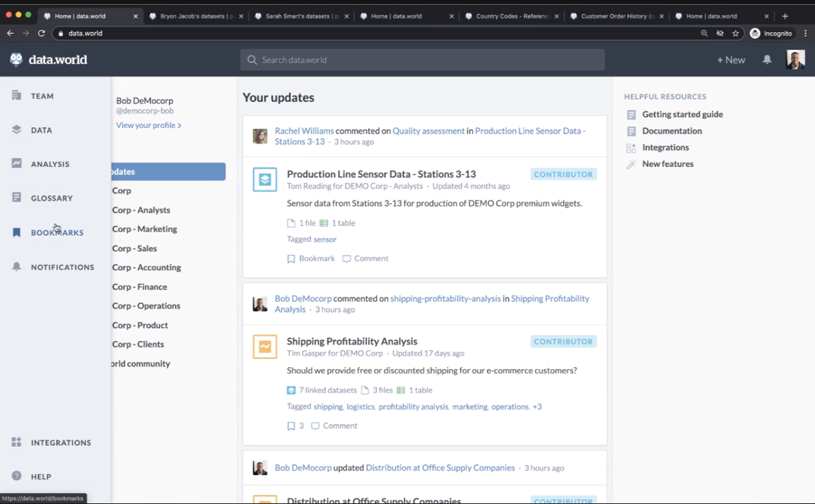Open Documentation resource link
This screenshot has width=815, height=504.
coord(672,131)
